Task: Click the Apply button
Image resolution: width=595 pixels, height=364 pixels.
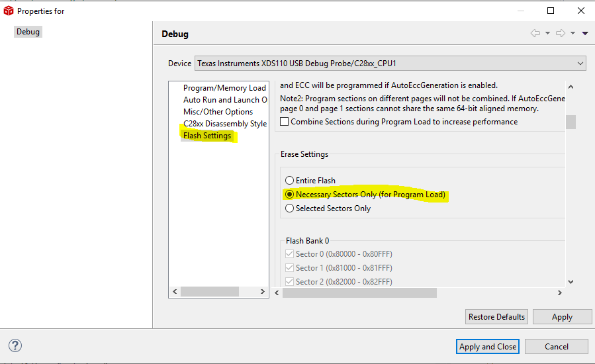Action: click(x=562, y=316)
